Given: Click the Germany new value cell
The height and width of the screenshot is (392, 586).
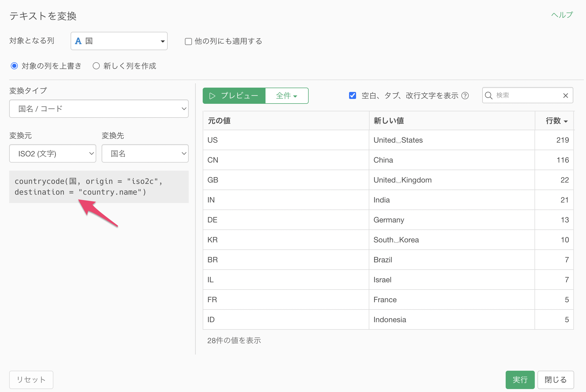Looking at the screenshot, I should (x=452, y=220).
